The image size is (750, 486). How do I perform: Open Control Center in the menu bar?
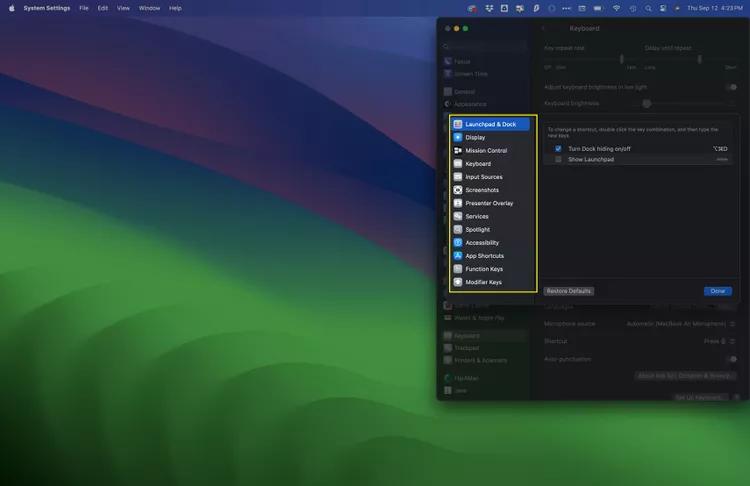tap(662, 8)
